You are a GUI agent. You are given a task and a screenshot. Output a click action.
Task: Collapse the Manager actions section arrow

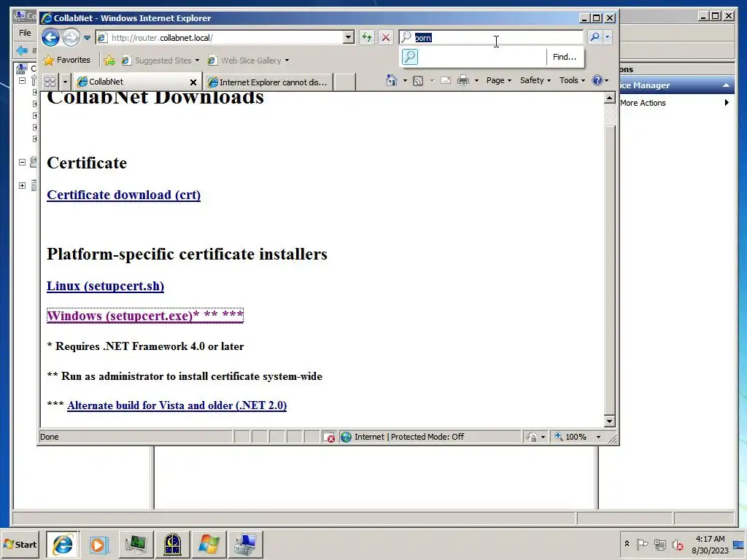click(x=726, y=86)
